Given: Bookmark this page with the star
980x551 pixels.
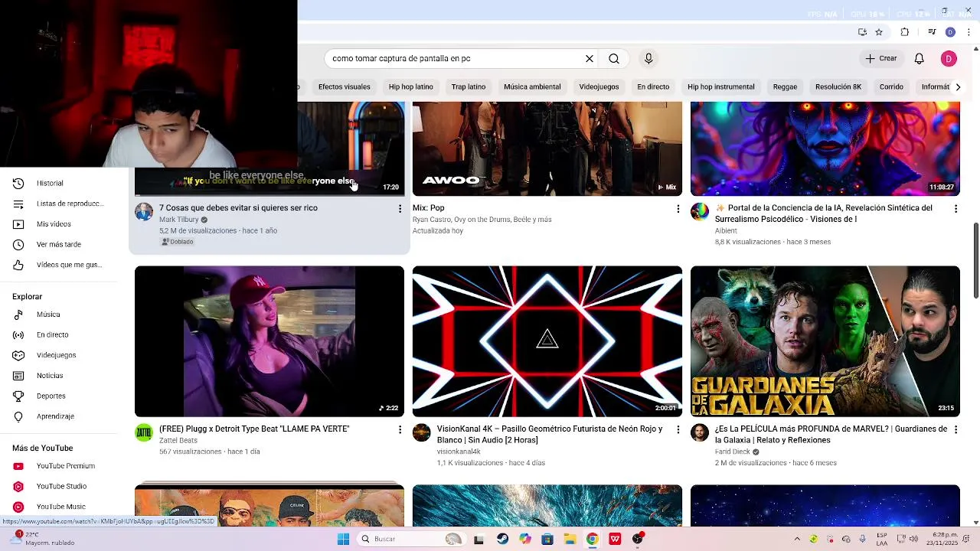Looking at the screenshot, I should coord(879,32).
